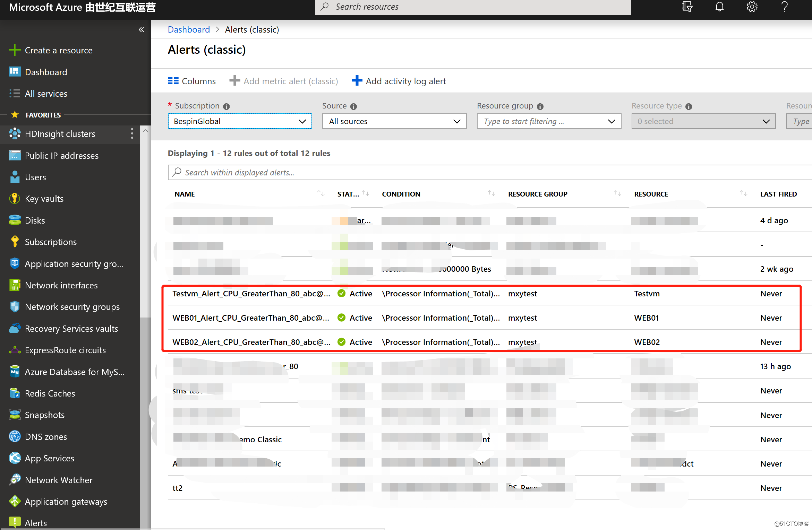Click the Subscriptions key icon
The height and width of the screenshot is (530, 812).
(15, 242)
